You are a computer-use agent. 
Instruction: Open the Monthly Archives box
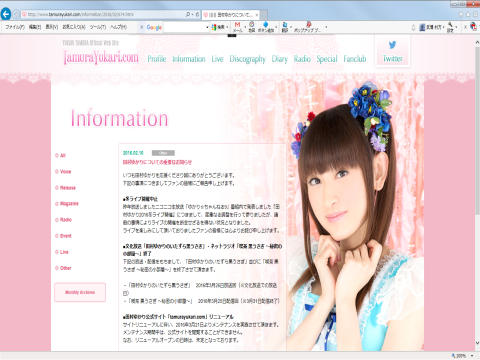pos(80,292)
